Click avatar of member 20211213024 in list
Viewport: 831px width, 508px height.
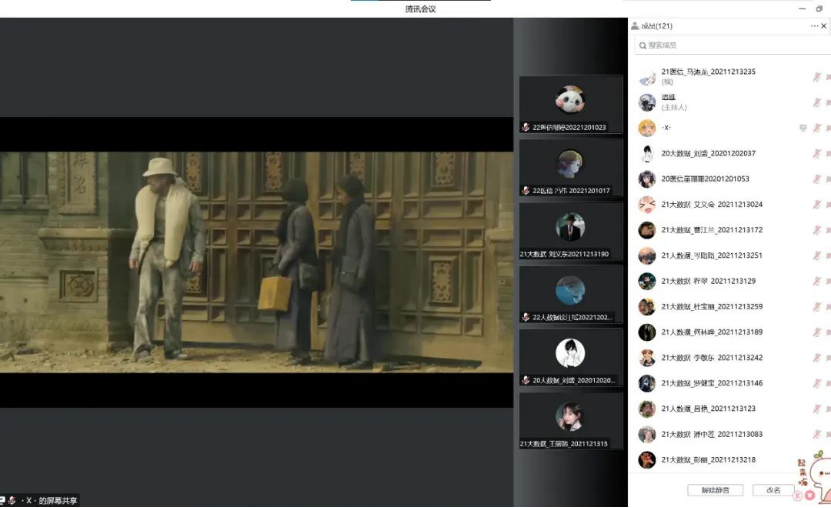[647, 204]
